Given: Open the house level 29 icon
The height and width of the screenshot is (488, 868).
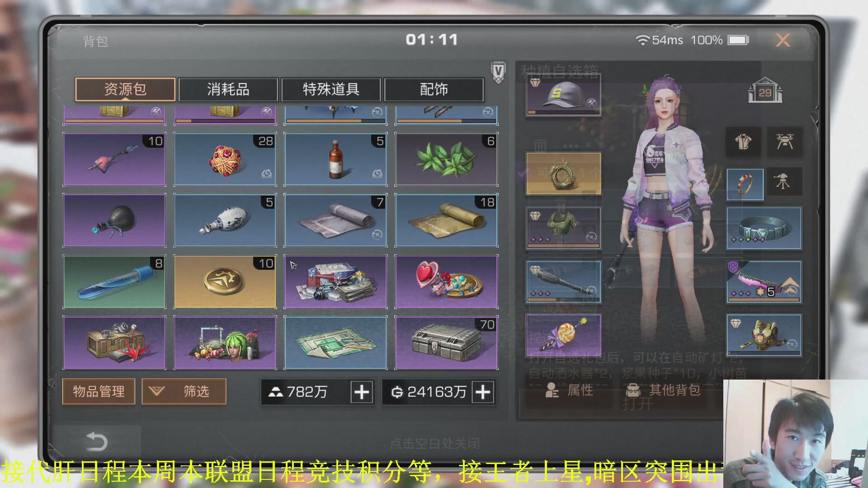Looking at the screenshot, I should (765, 90).
